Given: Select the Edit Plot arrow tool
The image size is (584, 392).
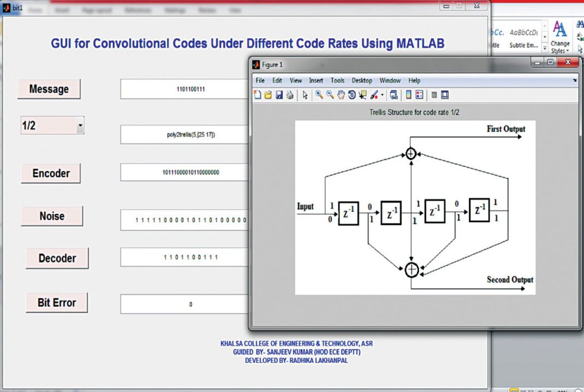Looking at the screenshot, I should [305, 95].
